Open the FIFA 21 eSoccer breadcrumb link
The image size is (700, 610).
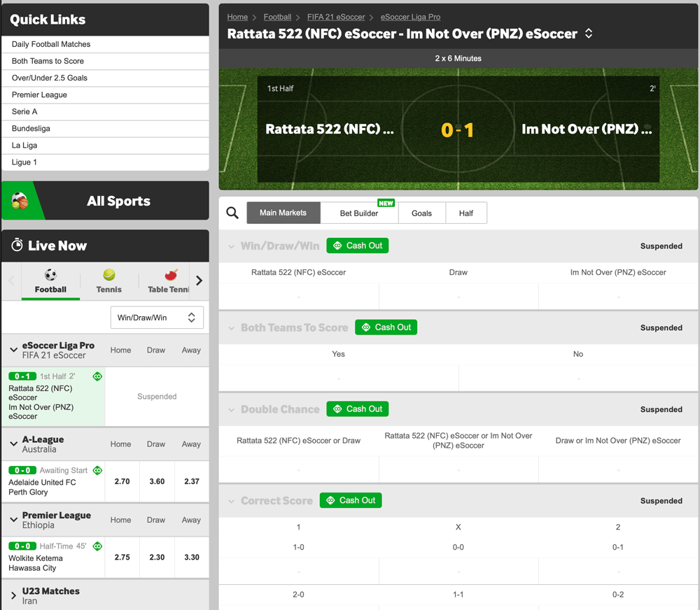click(336, 17)
